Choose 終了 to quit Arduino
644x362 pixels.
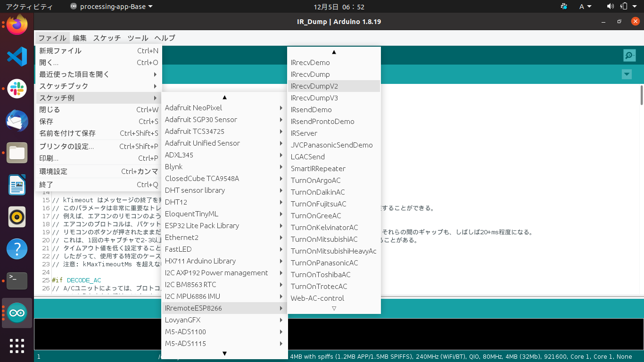coord(99,185)
